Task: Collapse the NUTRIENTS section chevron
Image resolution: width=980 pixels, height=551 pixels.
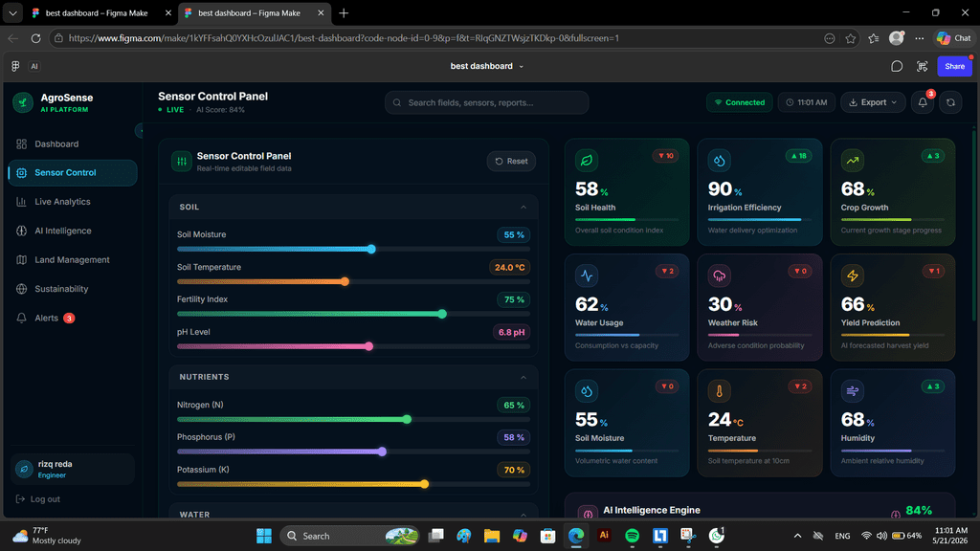Action: tap(523, 377)
